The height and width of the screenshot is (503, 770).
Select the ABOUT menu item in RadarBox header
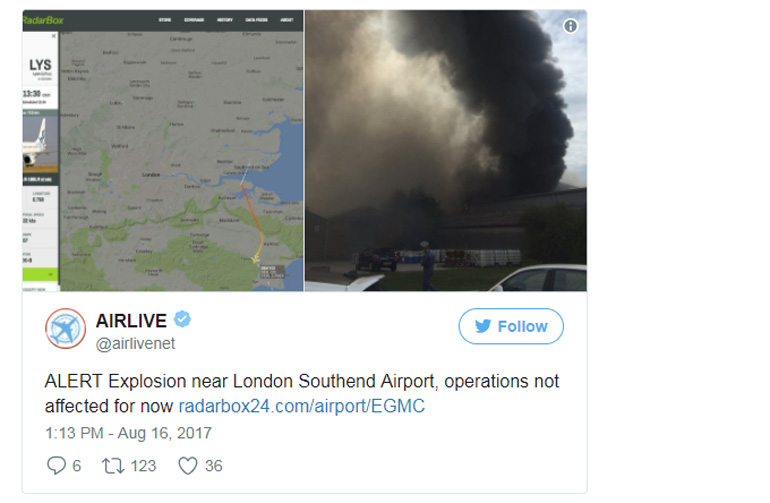point(287,20)
